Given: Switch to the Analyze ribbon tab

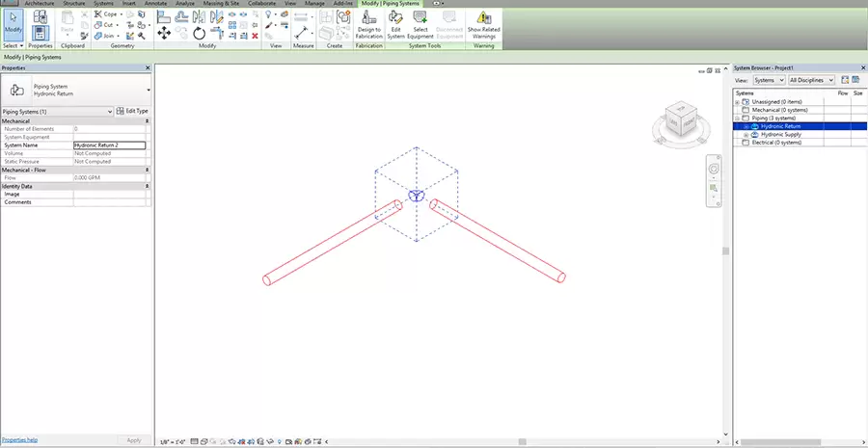Looking at the screenshot, I should click(185, 3).
